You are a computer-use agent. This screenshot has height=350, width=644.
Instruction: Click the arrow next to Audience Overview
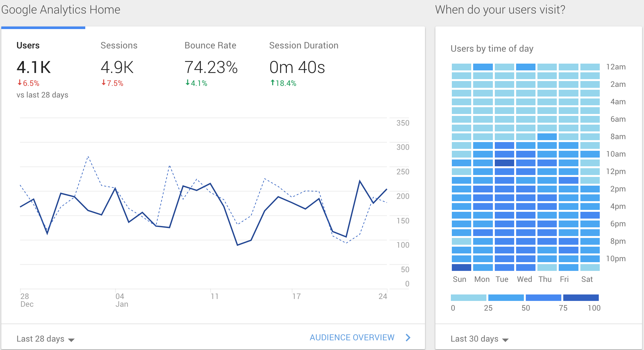pos(408,337)
